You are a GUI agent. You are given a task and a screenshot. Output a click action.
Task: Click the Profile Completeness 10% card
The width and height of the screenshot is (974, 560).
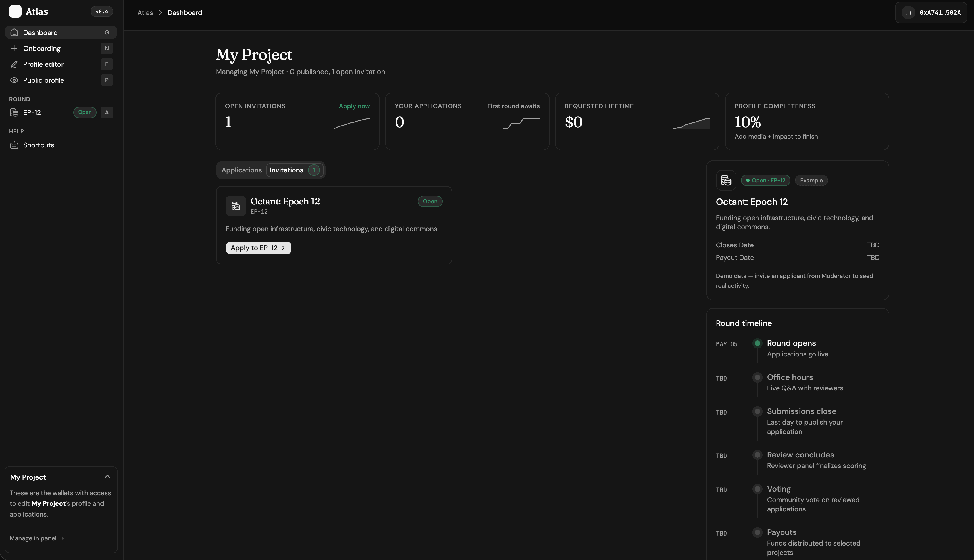[x=807, y=121]
